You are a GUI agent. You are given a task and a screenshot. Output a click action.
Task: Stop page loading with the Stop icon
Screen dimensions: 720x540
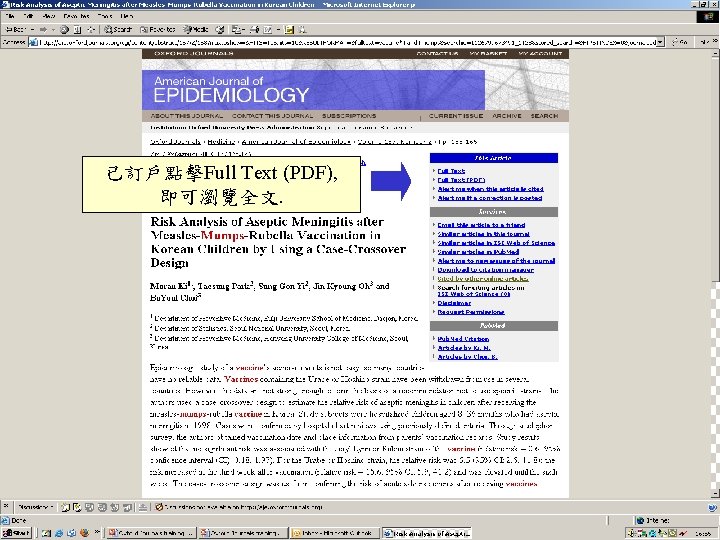click(x=64, y=29)
